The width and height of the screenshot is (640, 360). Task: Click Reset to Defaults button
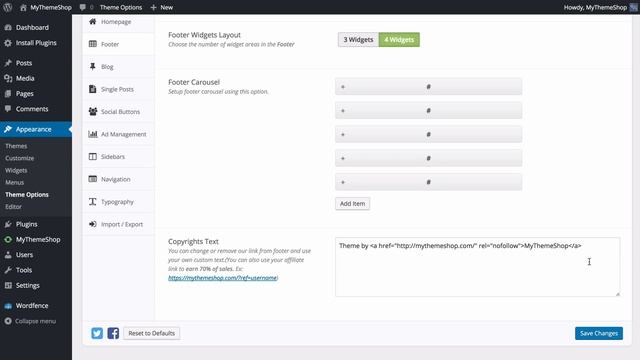pos(151,333)
